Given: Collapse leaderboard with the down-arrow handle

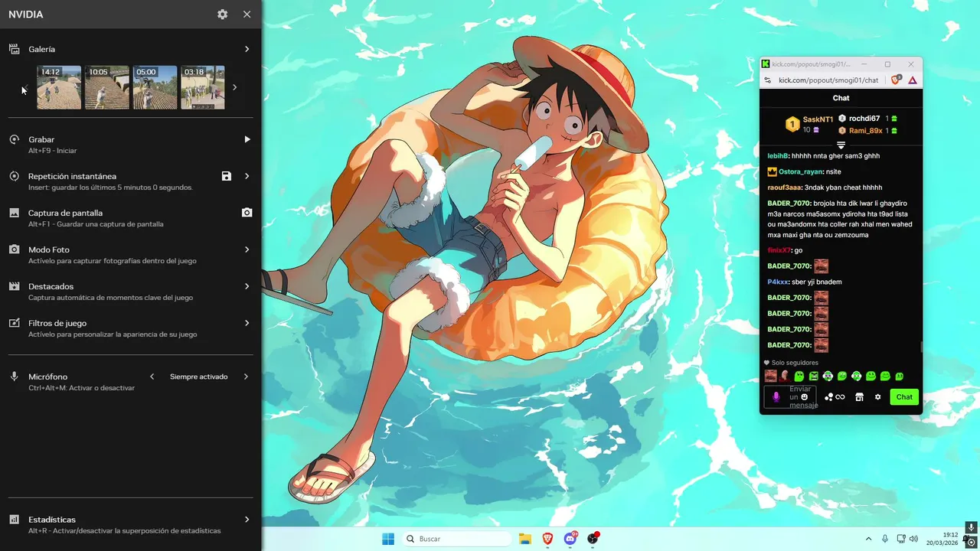Looking at the screenshot, I should pyautogui.click(x=841, y=145).
